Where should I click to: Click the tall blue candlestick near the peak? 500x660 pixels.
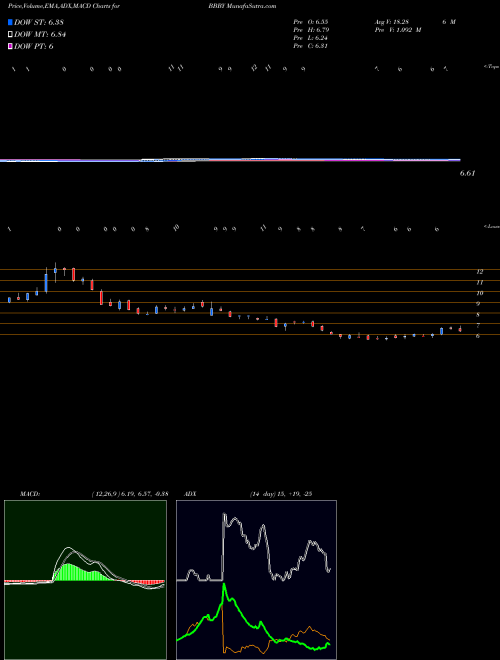pyautogui.click(x=46, y=282)
